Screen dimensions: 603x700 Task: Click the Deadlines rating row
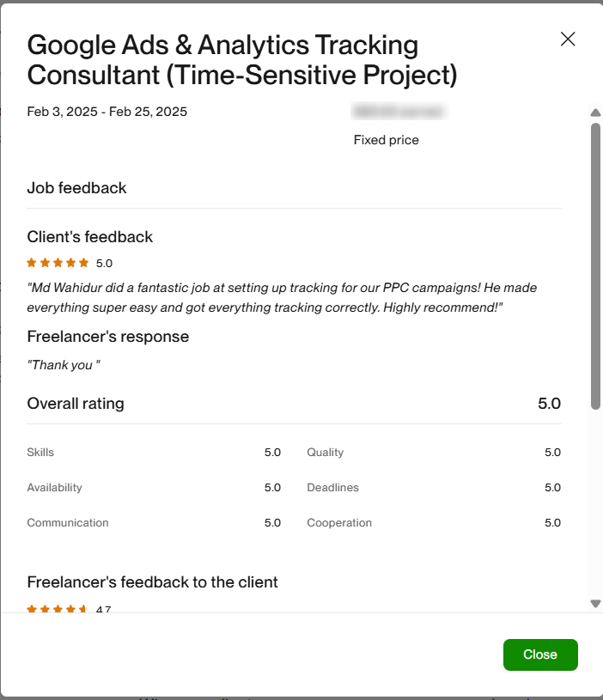pyautogui.click(x=434, y=488)
